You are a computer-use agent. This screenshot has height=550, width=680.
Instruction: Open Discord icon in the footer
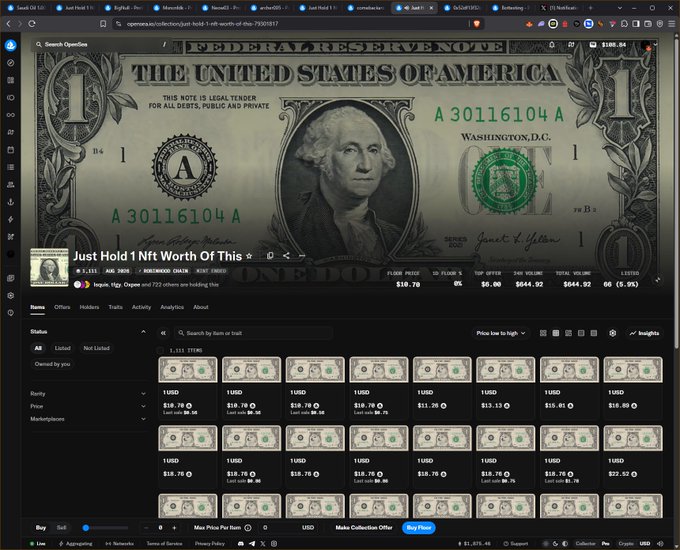coord(241,543)
